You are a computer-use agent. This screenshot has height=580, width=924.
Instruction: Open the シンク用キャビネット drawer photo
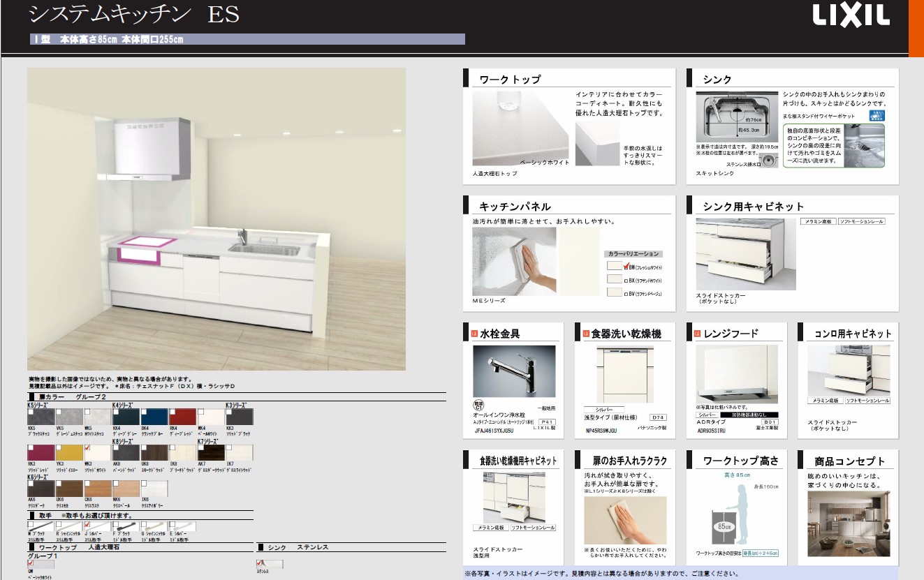click(746, 254)
